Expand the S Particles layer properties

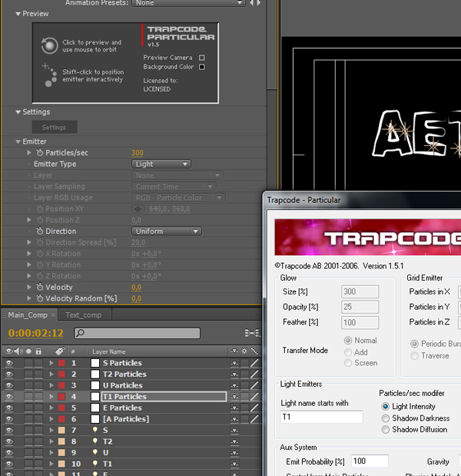click(51, 363)
